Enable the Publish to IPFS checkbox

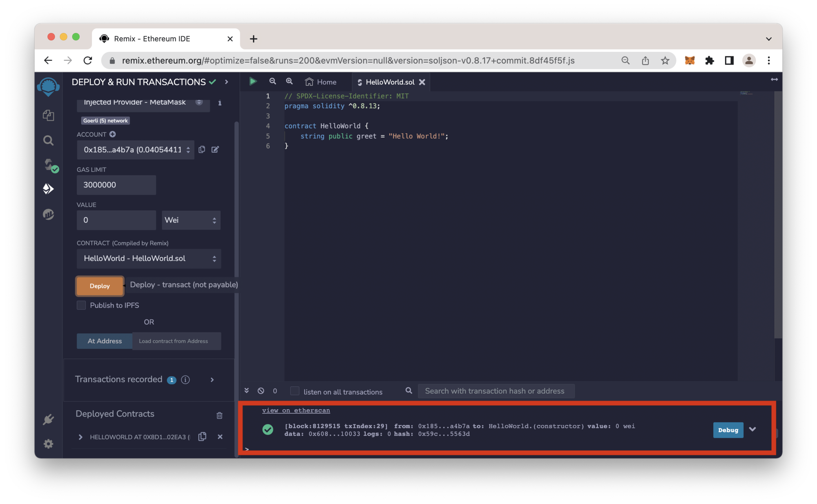[x=81, y=305]
